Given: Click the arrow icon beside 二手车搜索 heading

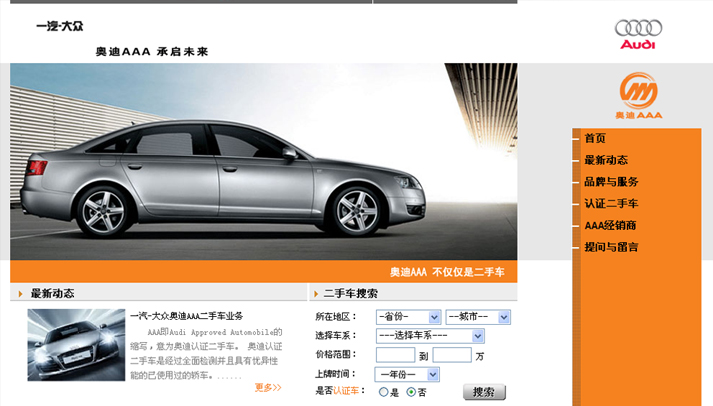Looking at the screenshot, I should pos(316,294).
